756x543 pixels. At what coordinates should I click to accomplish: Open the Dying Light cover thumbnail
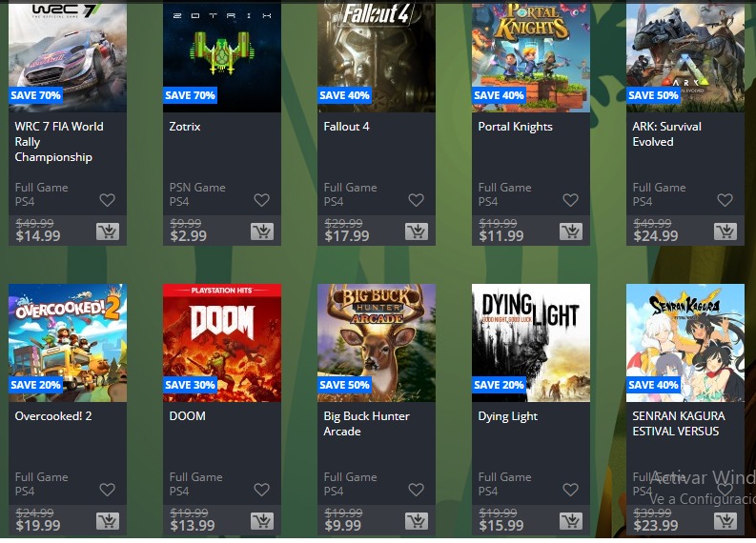(x=531, y=343)
